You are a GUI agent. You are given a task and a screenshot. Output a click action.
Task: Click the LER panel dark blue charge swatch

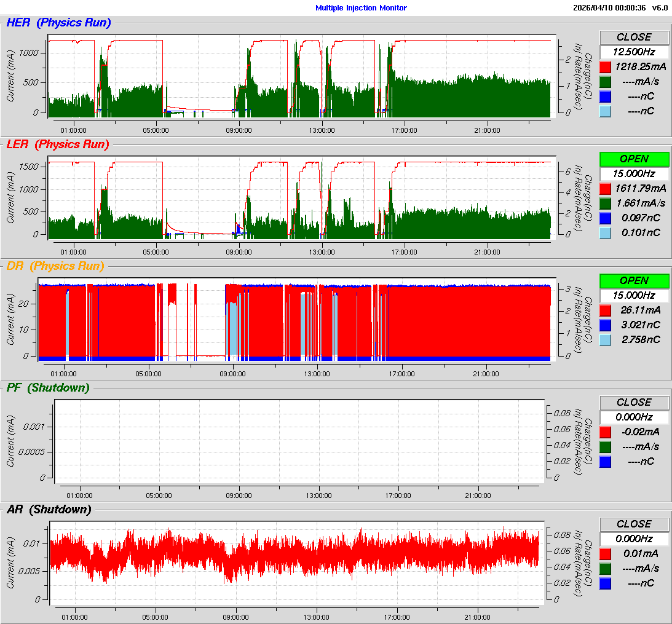coord(605,218)
